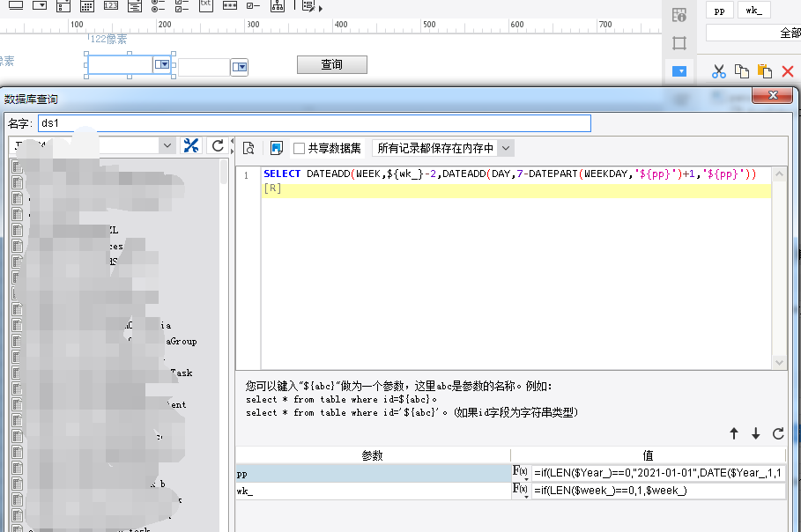Open the 全部 dropdown in right panel
801x532 pixels.
(x=753, y=33)
